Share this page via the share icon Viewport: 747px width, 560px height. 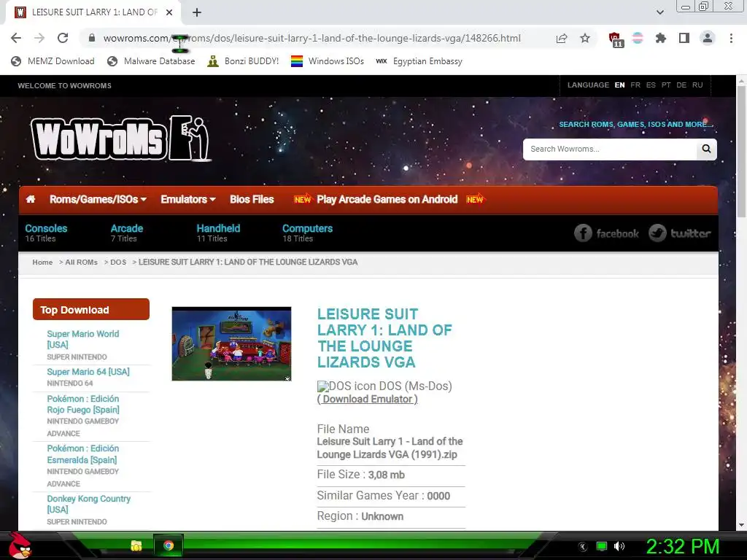[562, 38]
